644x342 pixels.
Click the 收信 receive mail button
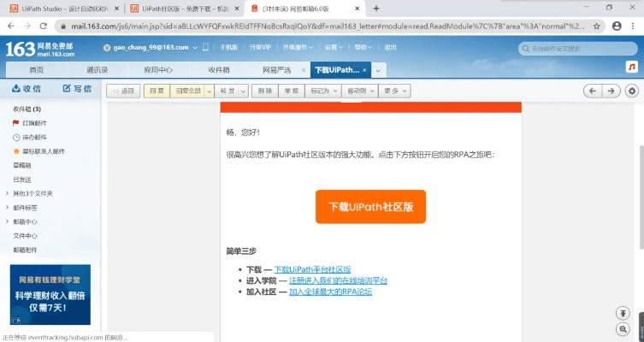[x=27, y=89]
